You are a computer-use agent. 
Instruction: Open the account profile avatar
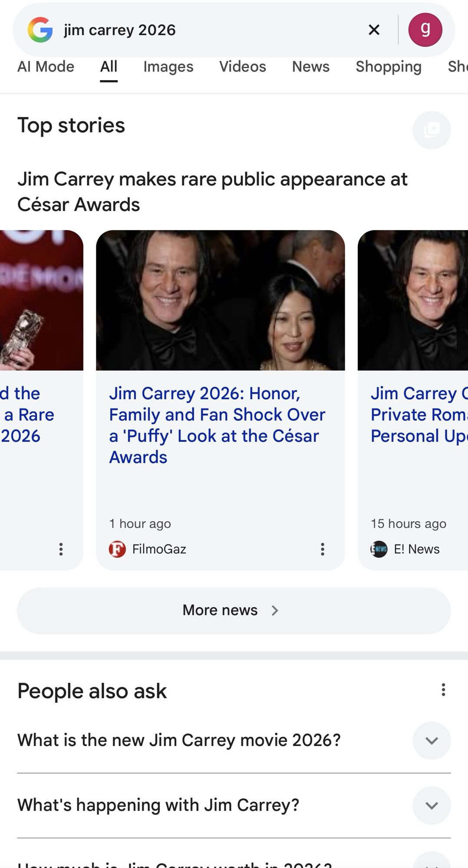click(x=425, y=30)
